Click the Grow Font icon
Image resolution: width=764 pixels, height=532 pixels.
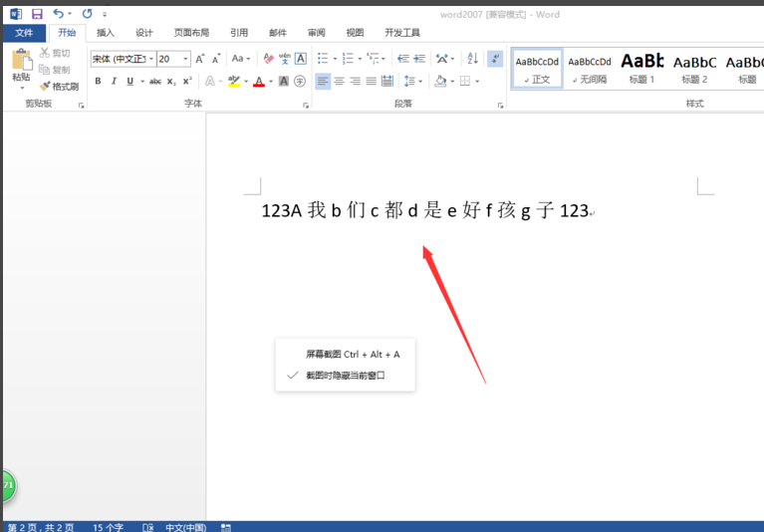click(200, 59)
